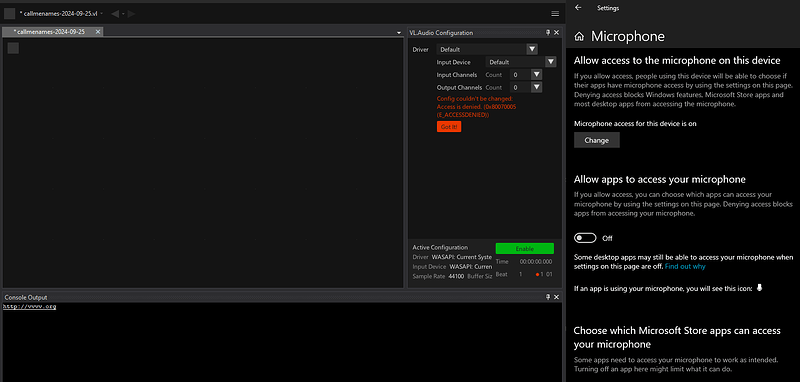Click the orange beat indicator dot
The height and width of the screenshot is (382, 800).
537,275
